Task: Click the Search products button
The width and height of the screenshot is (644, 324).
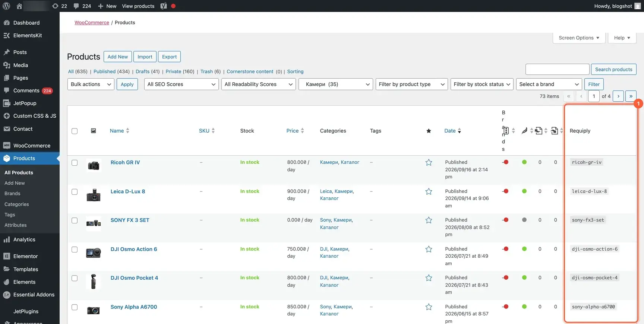Action: pyautogui.click(x=613, y=69)
